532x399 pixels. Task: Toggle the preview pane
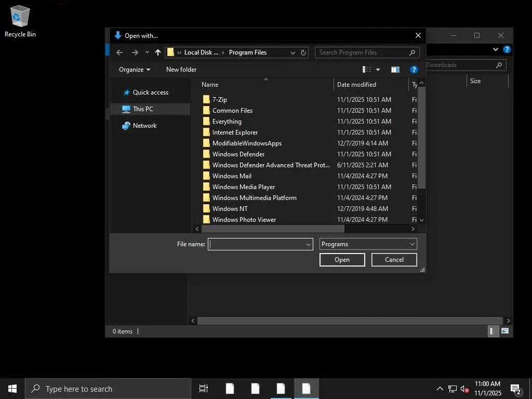(x=395, y=70)
